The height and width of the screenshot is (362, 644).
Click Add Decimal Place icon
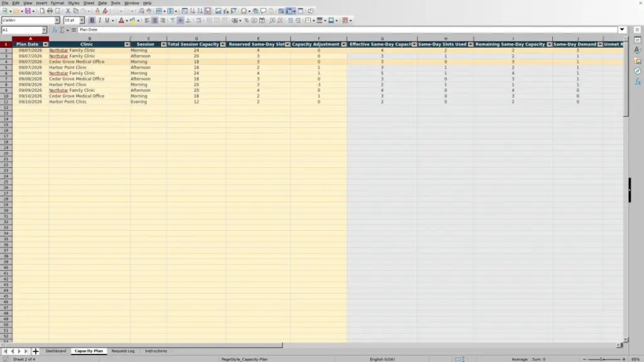click(272, 20)
